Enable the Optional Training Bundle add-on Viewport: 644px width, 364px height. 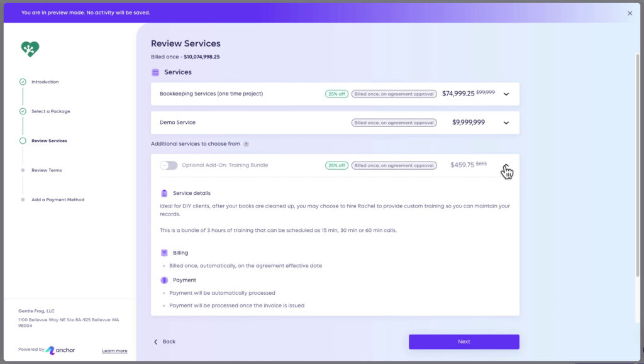(168, 164)
